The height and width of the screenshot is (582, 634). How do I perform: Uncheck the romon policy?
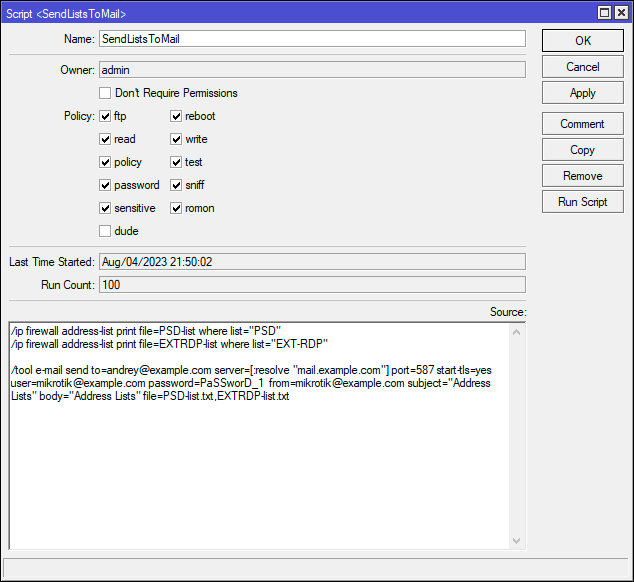point(177,208)
